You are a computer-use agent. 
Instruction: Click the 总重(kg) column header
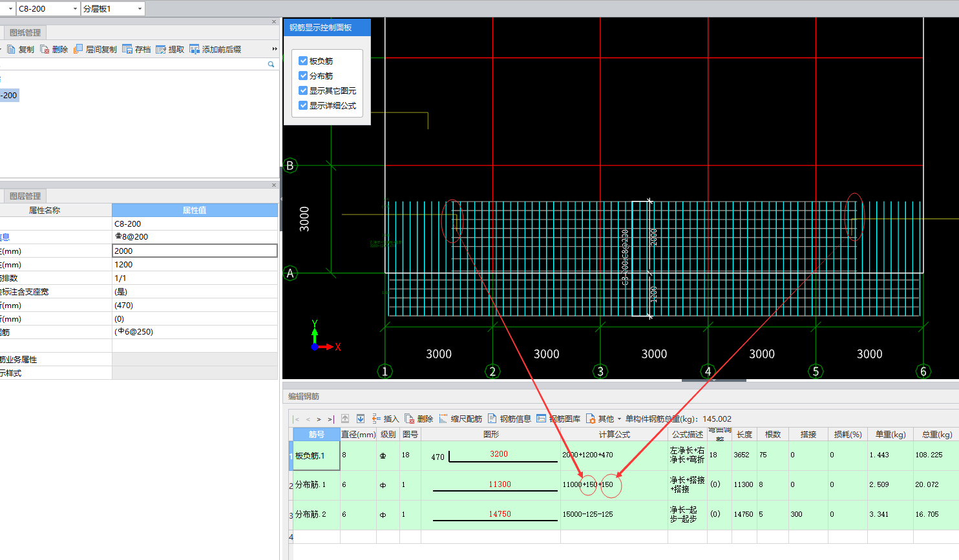936,434
